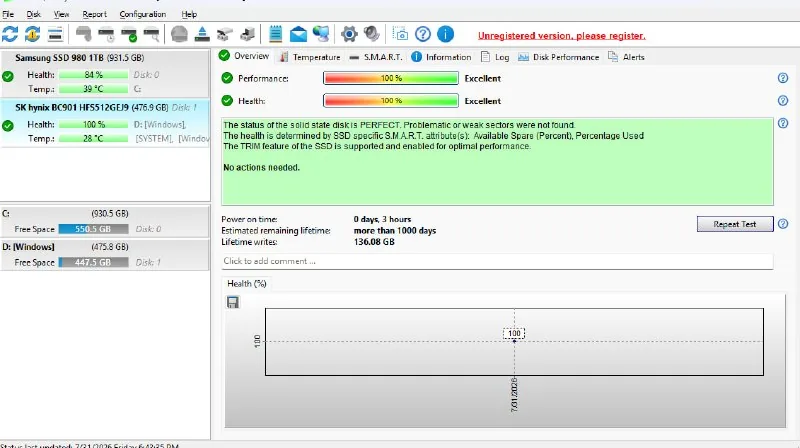
Task: Click the overview Health 100 % progress bar
Action: point(391,101)
